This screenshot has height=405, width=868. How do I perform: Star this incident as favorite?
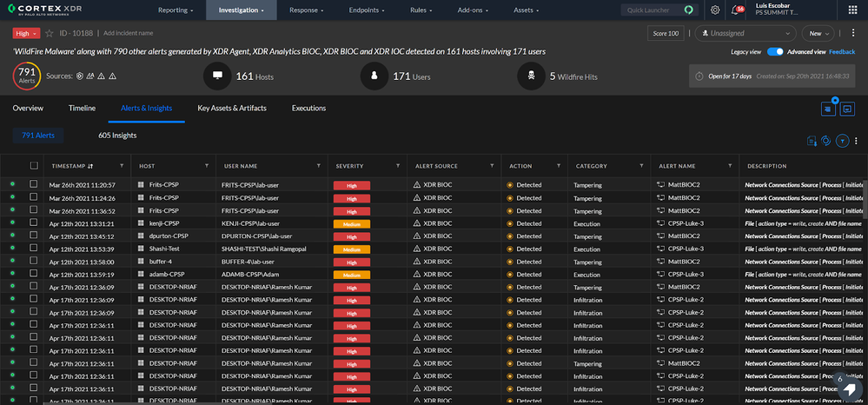tap(50, 32)
